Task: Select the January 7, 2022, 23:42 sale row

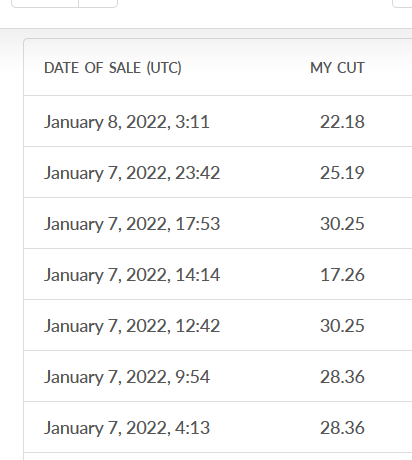Action: pos(218,172)
